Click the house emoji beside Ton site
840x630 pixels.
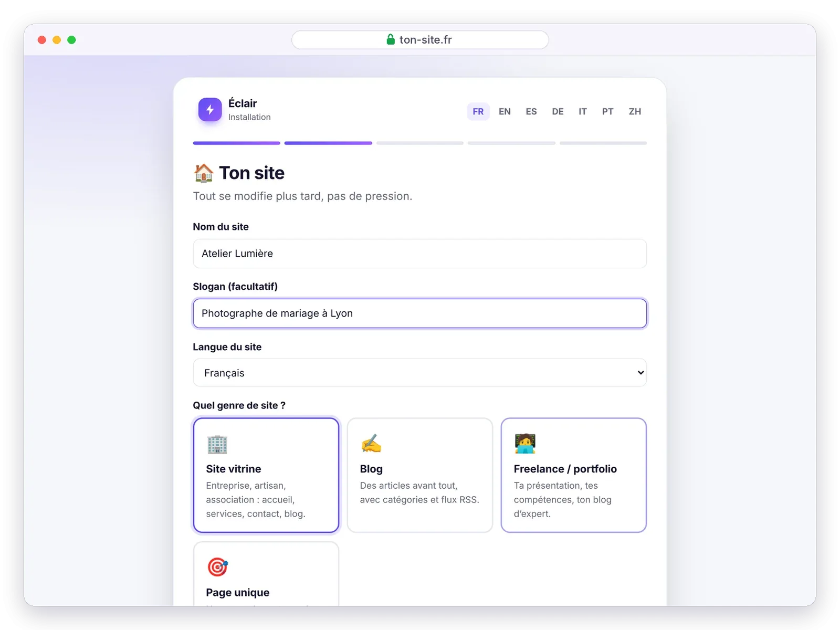click(x=204, y=173)
